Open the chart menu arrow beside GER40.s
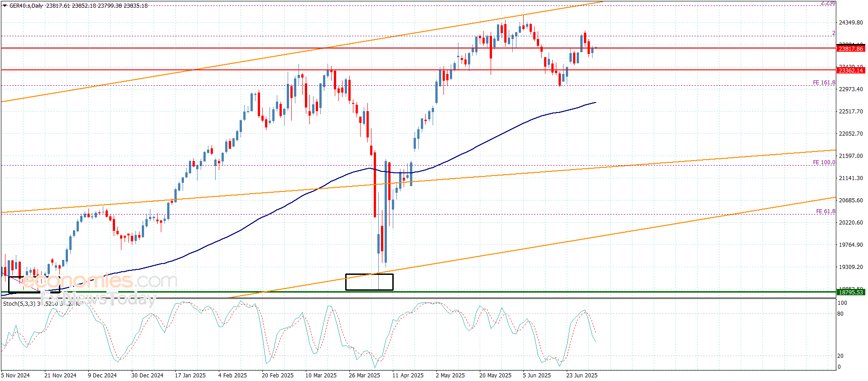868x381 pixels. [x=5, y=6]
